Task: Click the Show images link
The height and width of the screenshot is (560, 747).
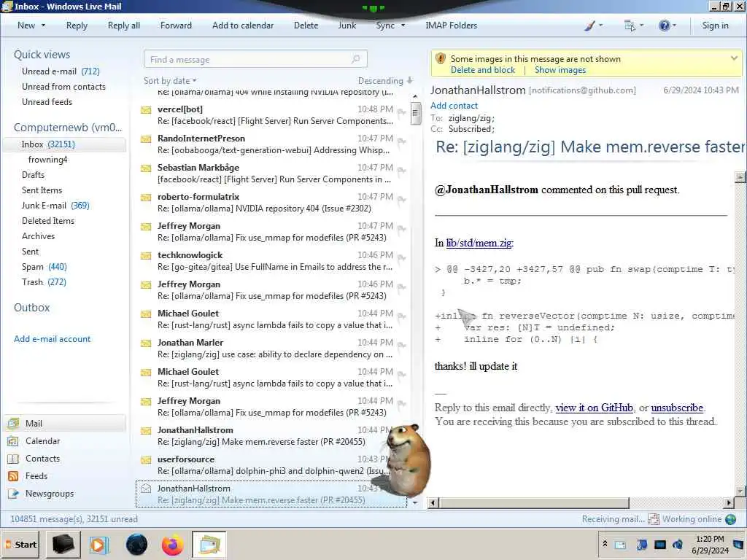Action: 560,70
